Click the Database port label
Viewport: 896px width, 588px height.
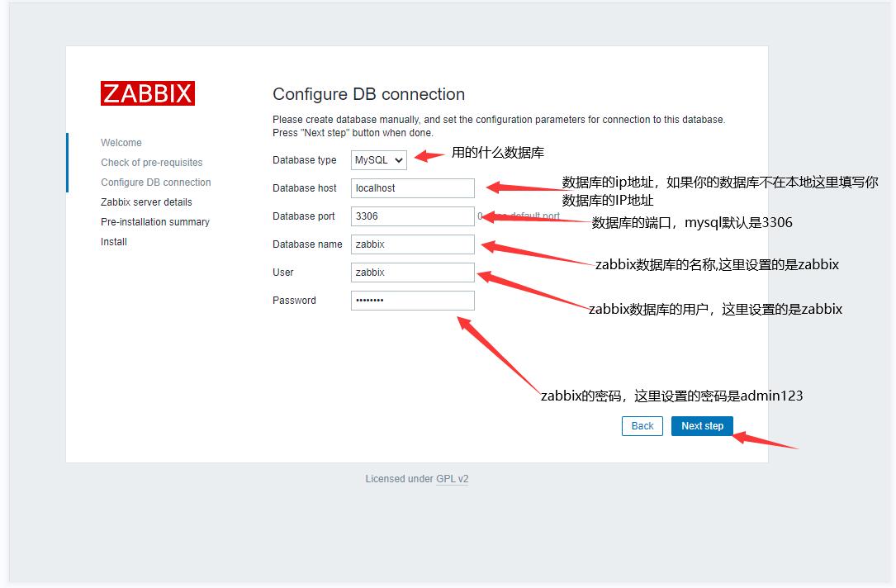[x=303, y=216]
